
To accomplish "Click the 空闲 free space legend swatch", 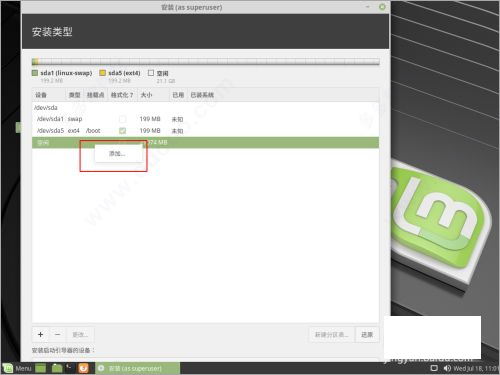I will pyautogui.click(x=151, y=73).
